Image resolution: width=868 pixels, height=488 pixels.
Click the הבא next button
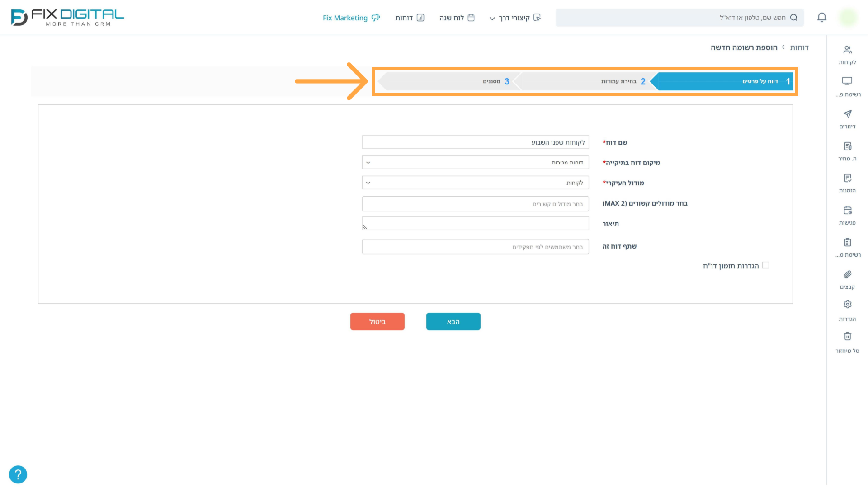coord(453,322)
